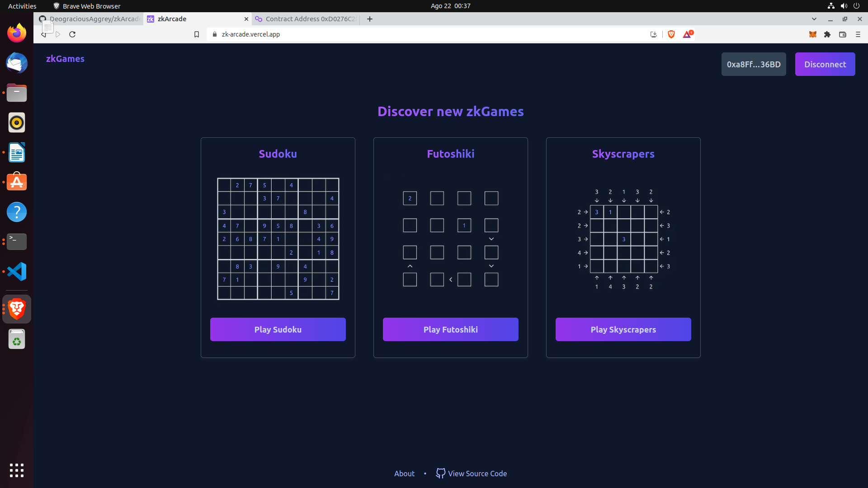
Task: Click the volume icon in the top bar
Action: [x=844, y=6]
